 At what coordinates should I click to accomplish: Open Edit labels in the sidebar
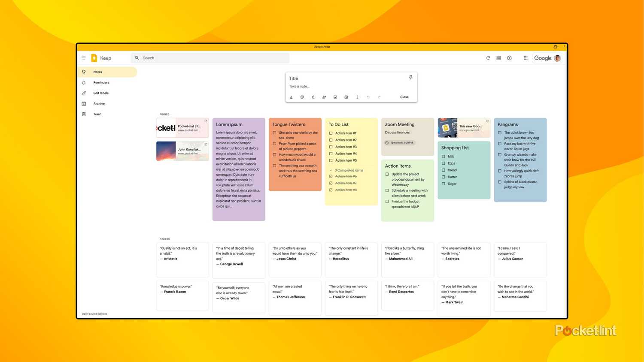point(107,93)
